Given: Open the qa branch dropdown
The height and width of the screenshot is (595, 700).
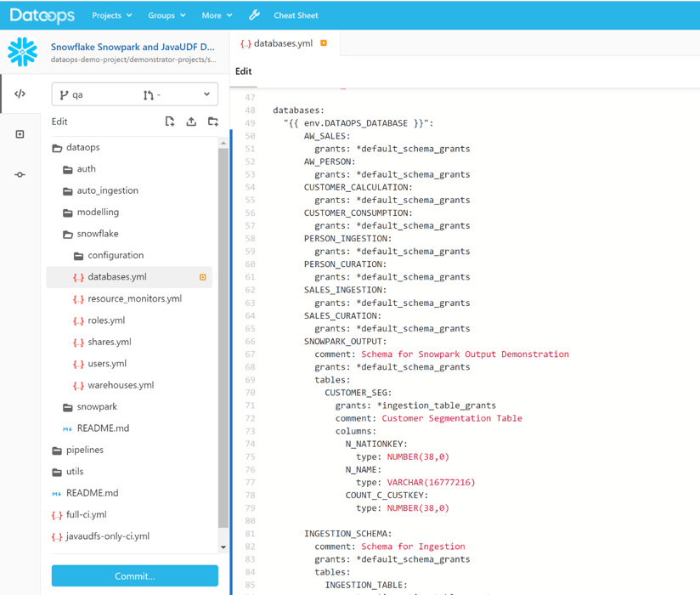Looking at the screenshot, I should pyautogui.click(x=135, y=94).
